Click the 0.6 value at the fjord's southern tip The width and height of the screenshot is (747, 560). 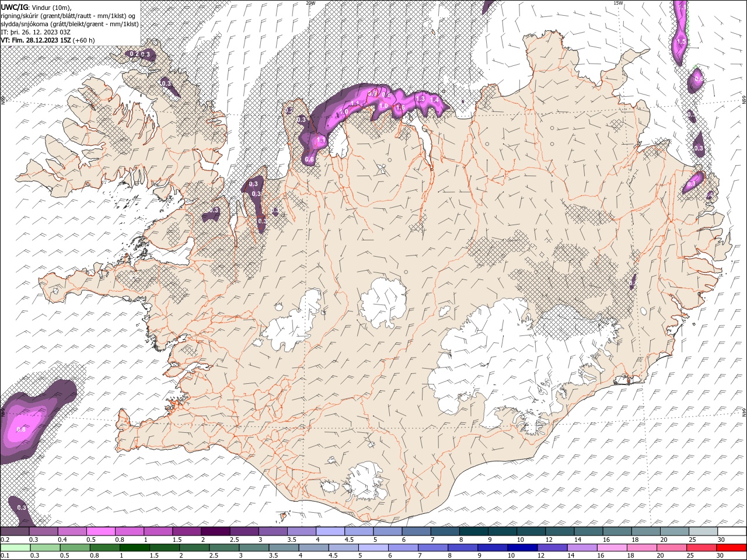pyautogui.click(x=310, y=159)
